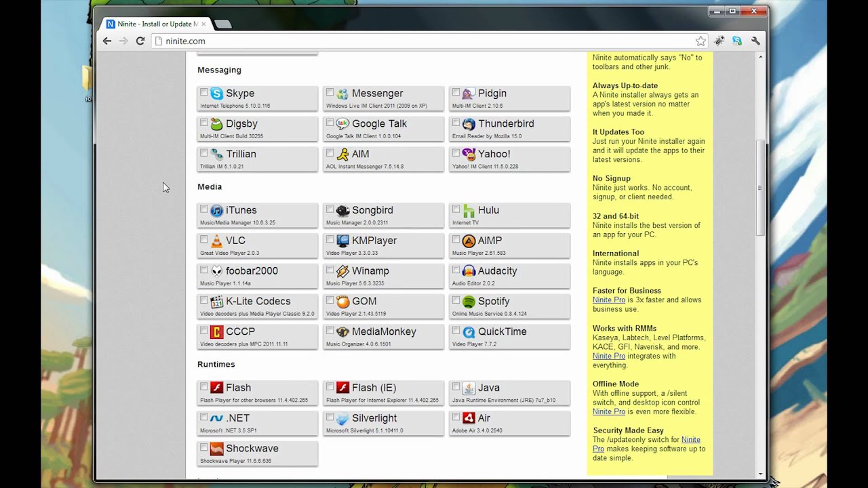The image size is (868, 488).
Task: Tick the iTunes checkbox
Action: point(203,209)
